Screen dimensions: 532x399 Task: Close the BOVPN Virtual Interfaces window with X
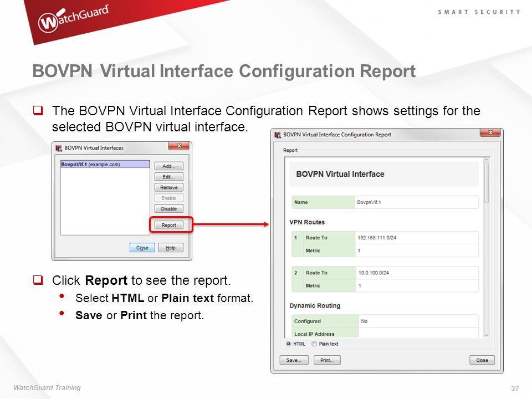(179, 146)
